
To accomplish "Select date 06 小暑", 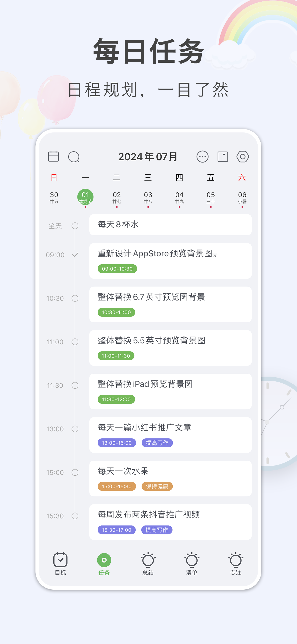I will 242,197.
